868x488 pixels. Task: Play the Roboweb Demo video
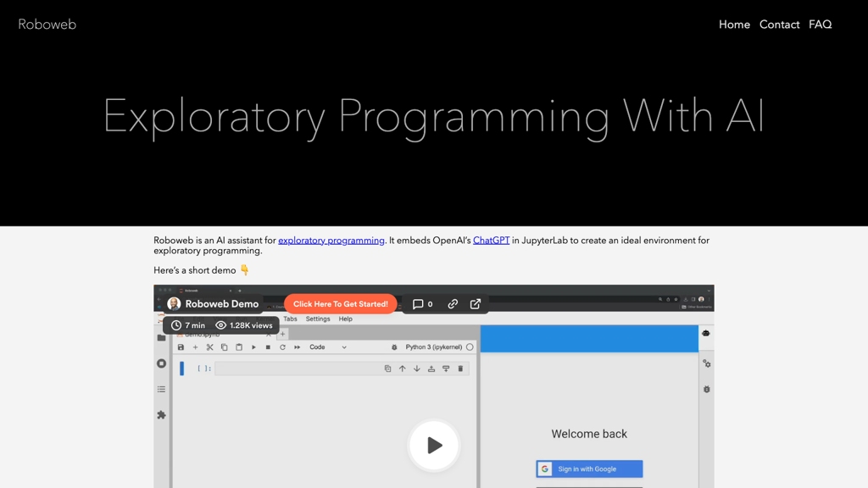(x=434, y=446)
